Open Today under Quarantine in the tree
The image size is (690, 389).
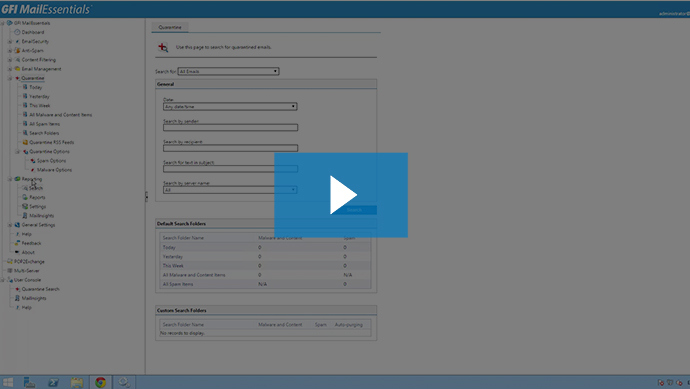pos(36,88)
